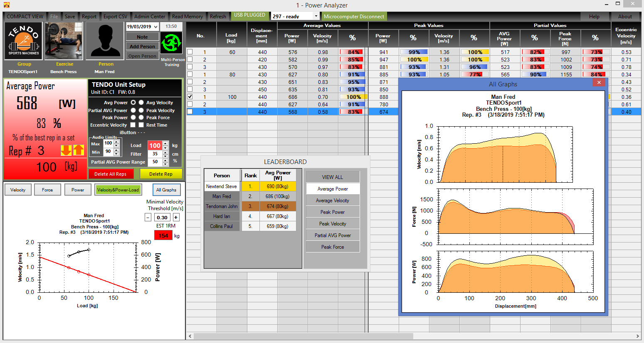Select the Avg Power radio button
The height and width of the screenshot is (343, 644).
pos(133,102)
